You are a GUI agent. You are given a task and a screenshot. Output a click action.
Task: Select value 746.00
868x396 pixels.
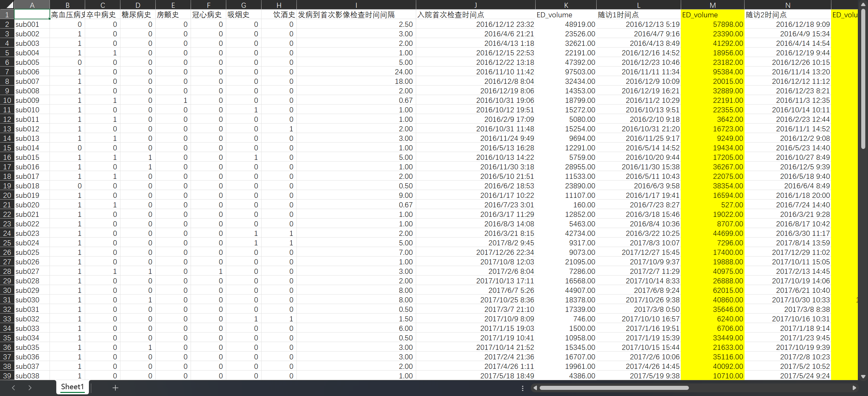click(x=566, y=319)
